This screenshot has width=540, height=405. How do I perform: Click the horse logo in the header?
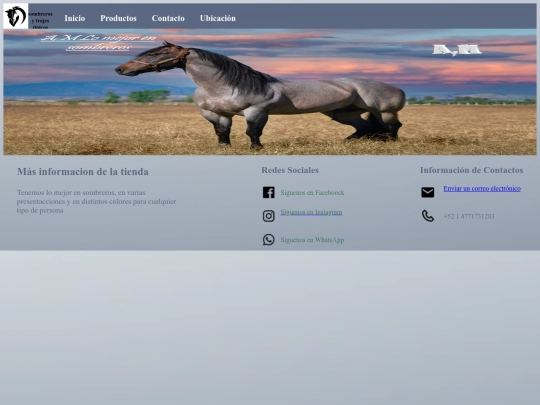pyautogui.click(x=15, y=16)
